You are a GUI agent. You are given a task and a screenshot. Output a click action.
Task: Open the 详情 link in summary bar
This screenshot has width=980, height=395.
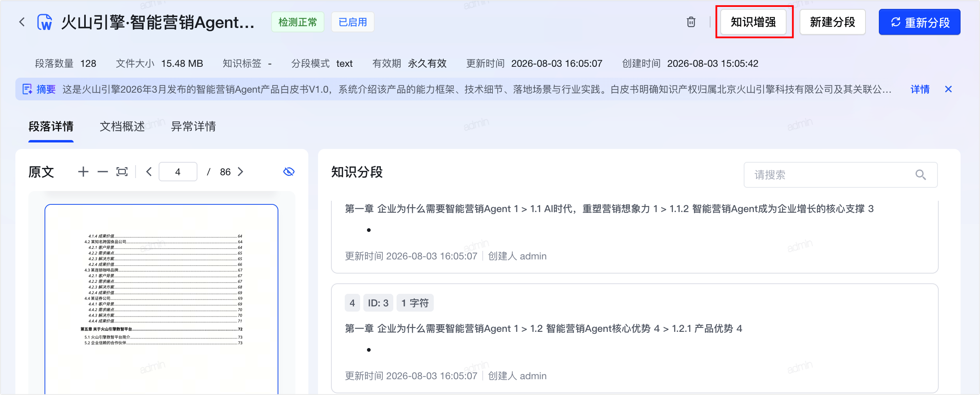(x=920, y=89)
